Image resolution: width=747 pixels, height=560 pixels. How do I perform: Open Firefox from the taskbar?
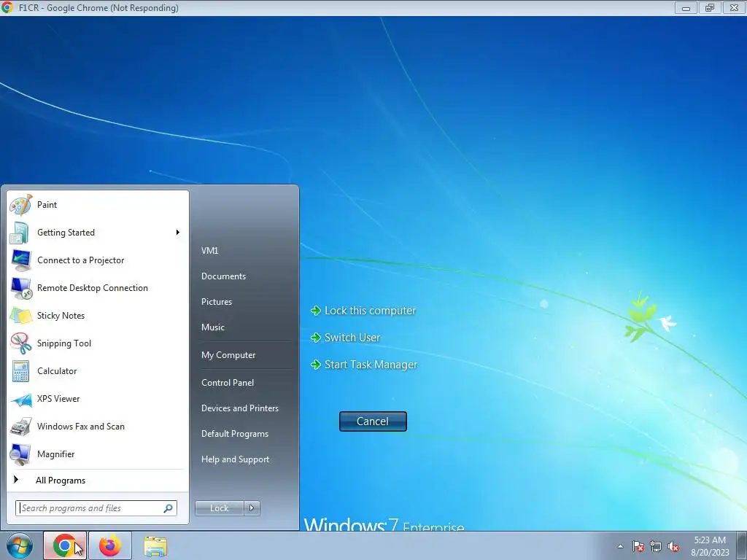coord(110,545)
